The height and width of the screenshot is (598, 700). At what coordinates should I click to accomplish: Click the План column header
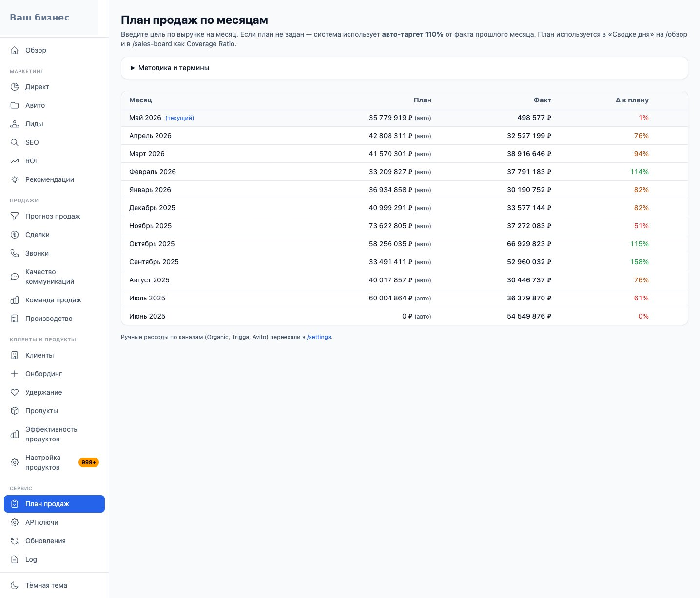423,100
